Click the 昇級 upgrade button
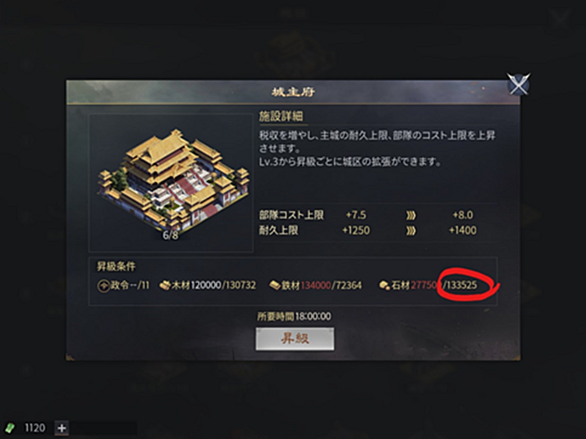 coord(294,339)
